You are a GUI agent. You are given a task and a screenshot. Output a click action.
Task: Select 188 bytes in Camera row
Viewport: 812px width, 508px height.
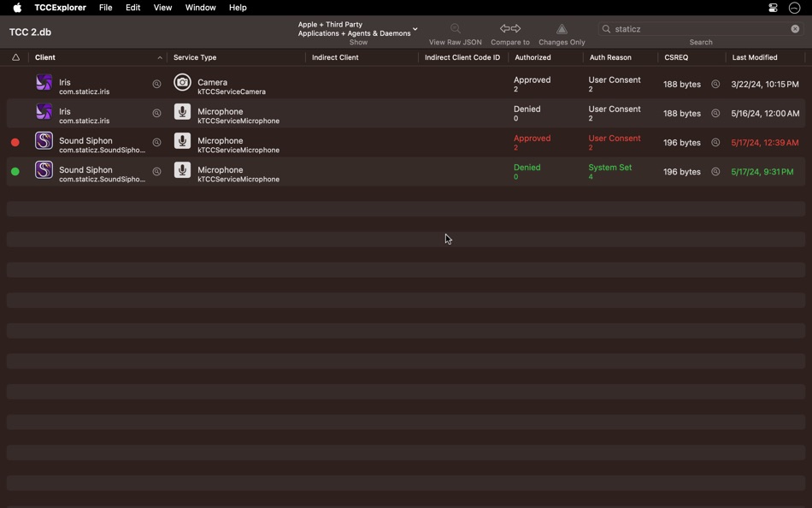coord(681,84)
